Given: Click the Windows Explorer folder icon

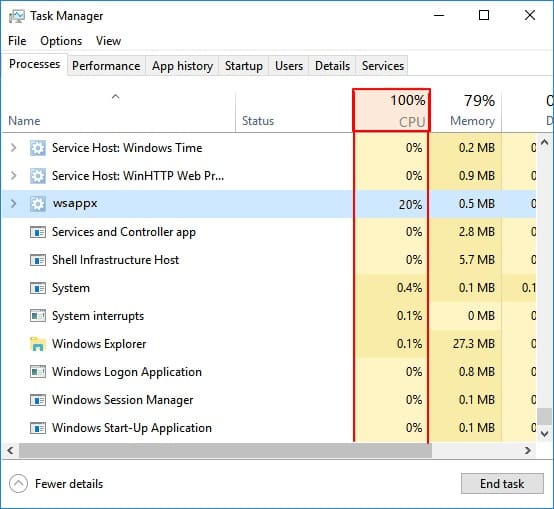Looking at the screenshot, I should coord(37,344).
